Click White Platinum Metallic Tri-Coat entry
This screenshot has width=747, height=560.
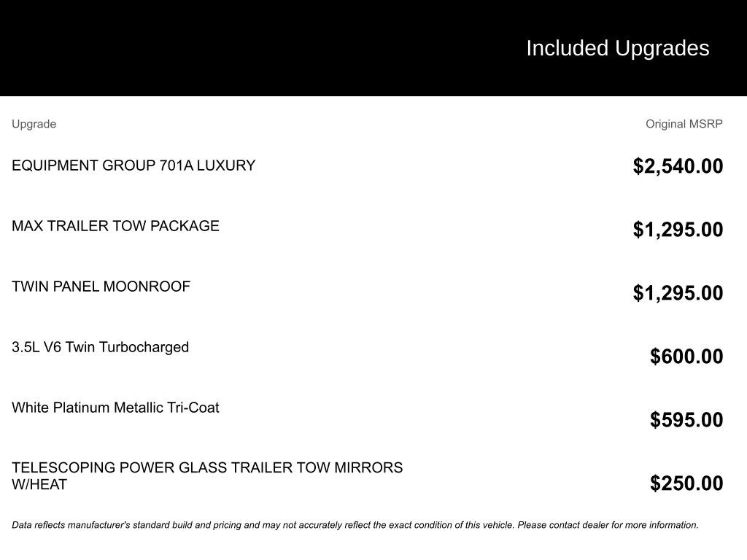(115, 408)
